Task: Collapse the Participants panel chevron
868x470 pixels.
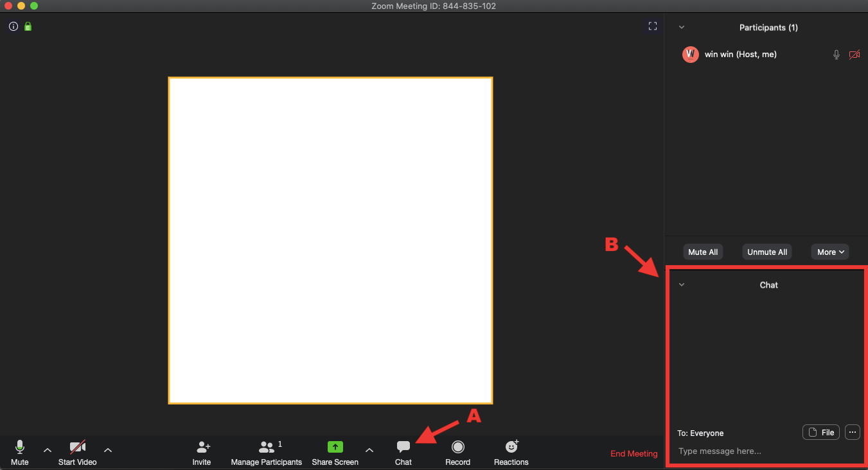Action: 682,28
